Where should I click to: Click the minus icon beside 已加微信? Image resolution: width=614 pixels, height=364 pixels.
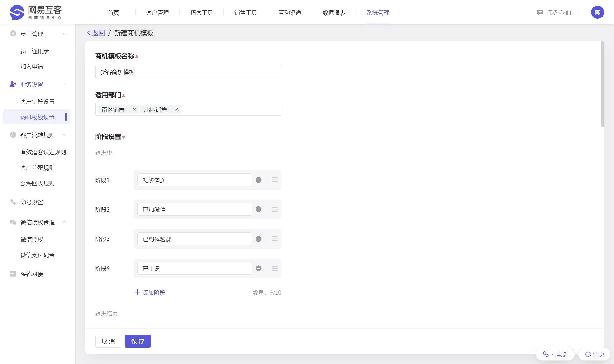tap(259, 209)
